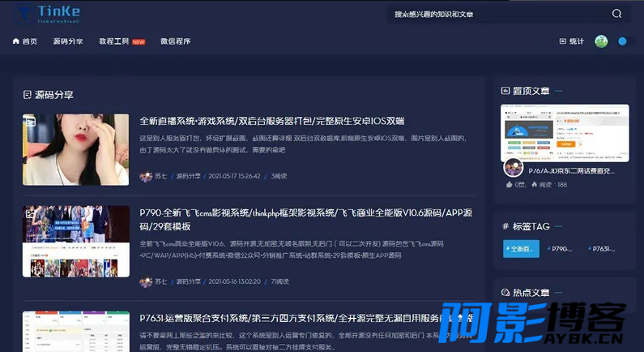Click 源码分享 category under 全新直播系统 article
The image size is (644, 352).
click(x=189, y=176)
